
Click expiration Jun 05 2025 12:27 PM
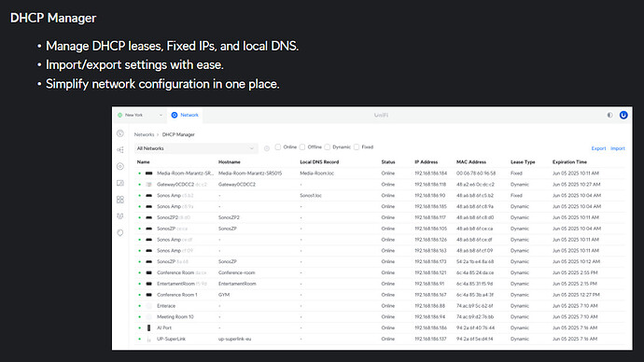(x=576, y=295)
